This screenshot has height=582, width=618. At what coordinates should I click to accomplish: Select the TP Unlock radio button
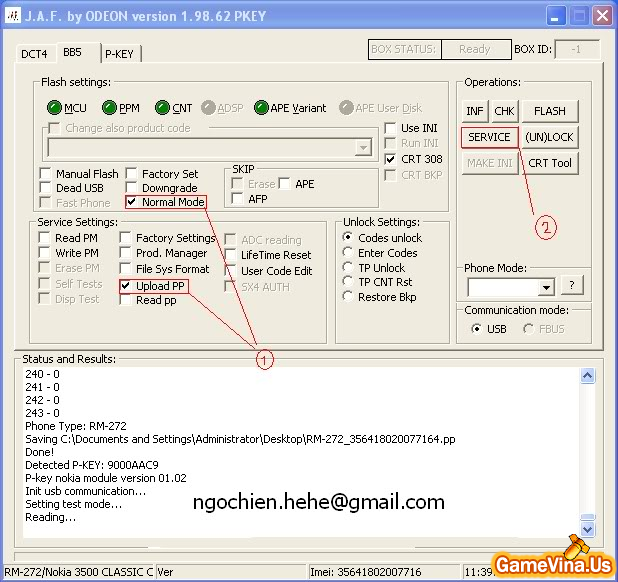[348, 267]
